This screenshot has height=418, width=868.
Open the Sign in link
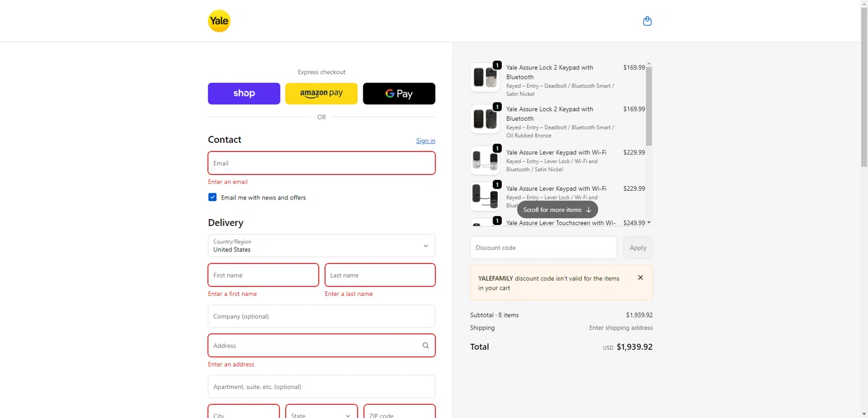pyautogui.click(x=425, y=140)
